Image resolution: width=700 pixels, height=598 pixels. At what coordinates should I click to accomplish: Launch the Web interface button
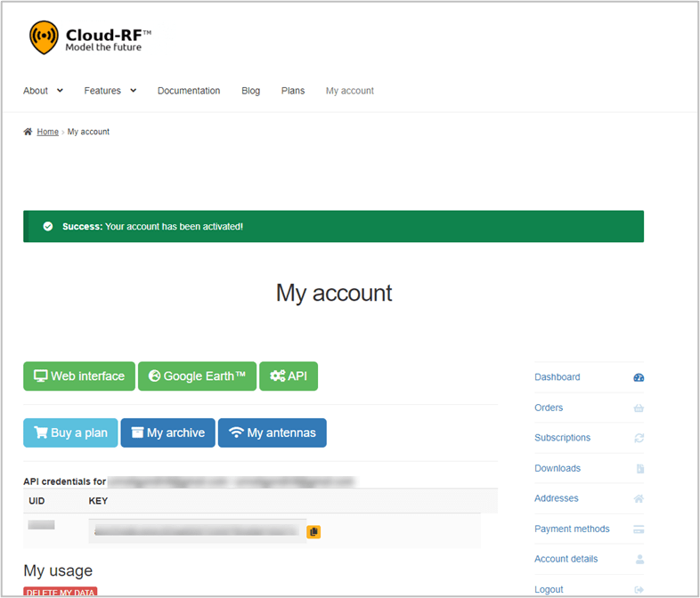click(79, 376)
